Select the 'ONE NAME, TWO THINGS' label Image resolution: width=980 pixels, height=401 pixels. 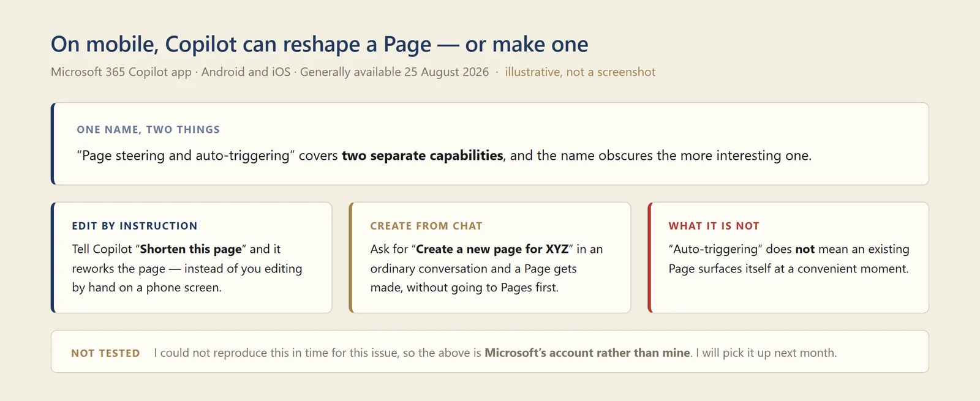pyautogui.click(x=148, y=130)
